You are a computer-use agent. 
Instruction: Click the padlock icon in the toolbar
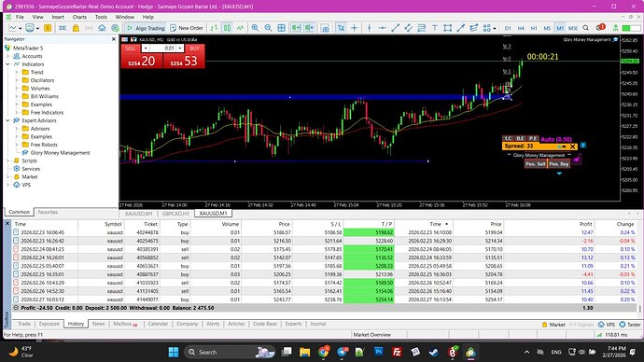[76, 28]
